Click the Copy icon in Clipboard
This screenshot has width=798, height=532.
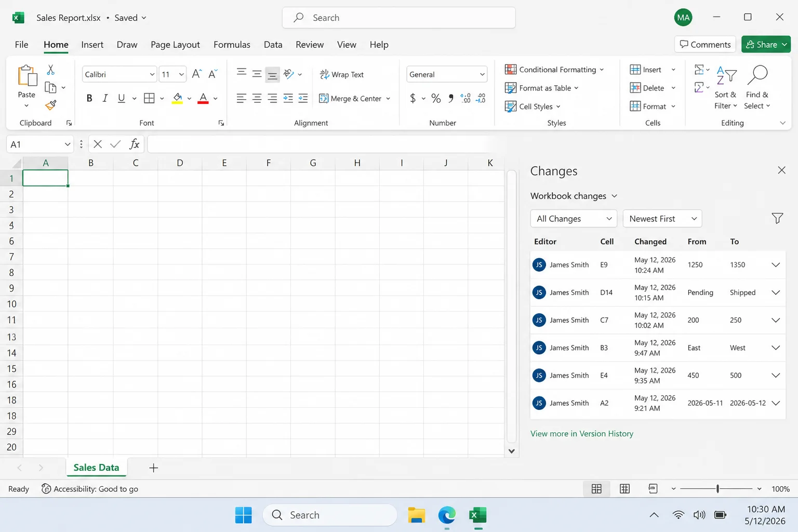50,87
